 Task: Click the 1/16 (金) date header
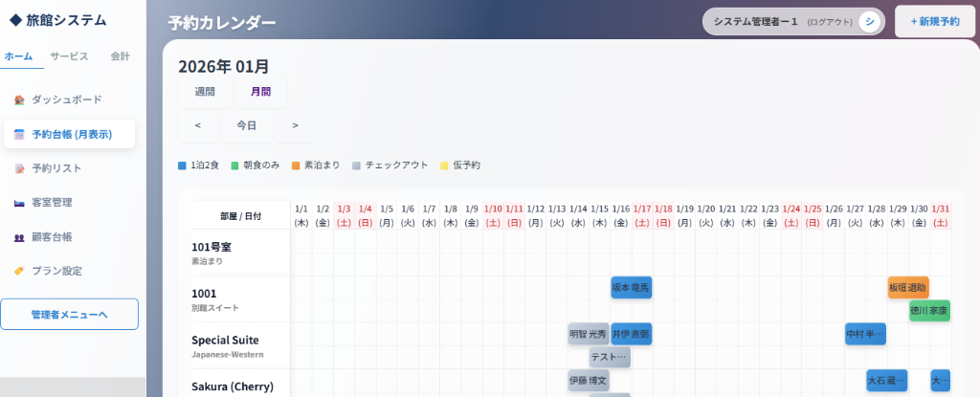pyautogui.click(x=620, y=215)
